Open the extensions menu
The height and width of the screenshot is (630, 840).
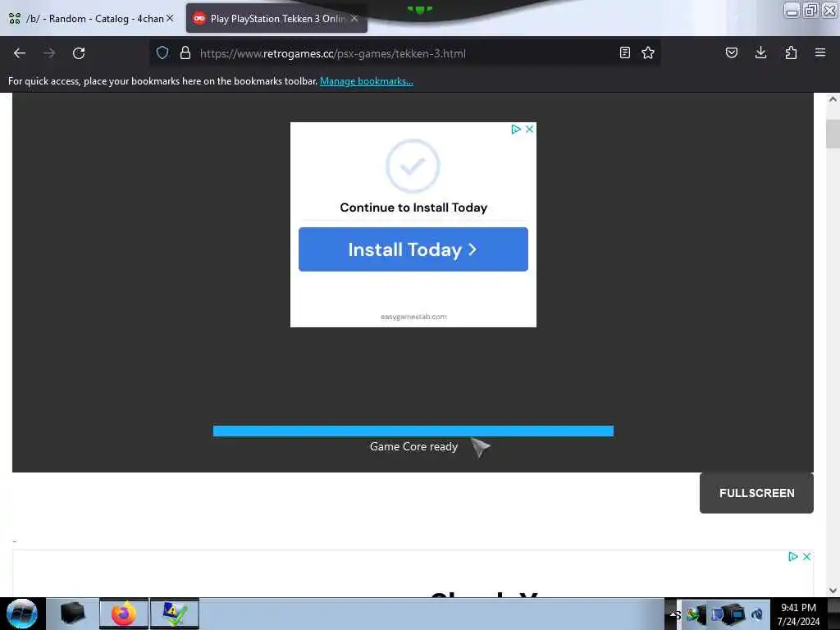(x=791, y=52)
